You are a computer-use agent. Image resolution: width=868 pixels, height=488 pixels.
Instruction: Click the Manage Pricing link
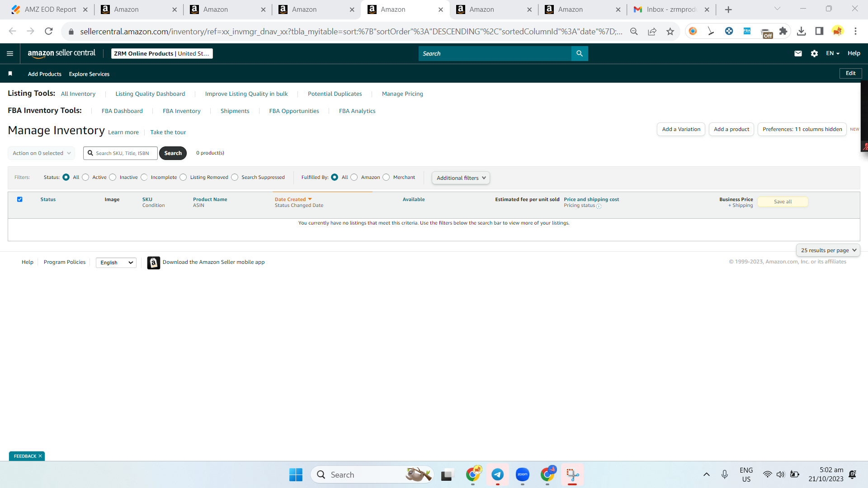coord(402,94)
